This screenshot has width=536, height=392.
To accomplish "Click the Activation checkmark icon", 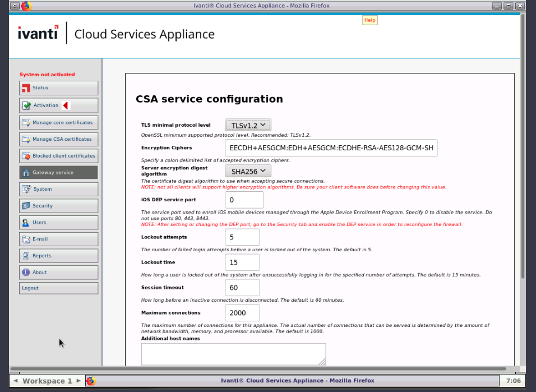I will click(26, 105).
